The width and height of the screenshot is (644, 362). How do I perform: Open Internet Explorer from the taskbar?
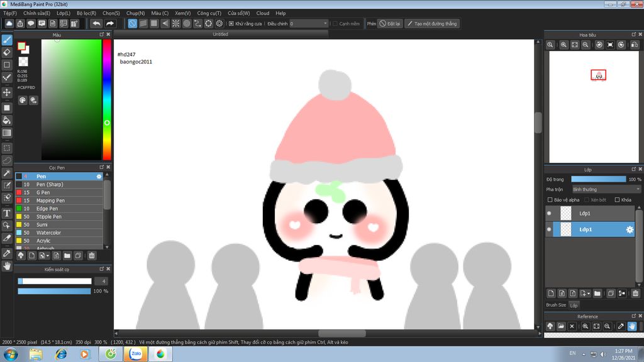point(61,354)
